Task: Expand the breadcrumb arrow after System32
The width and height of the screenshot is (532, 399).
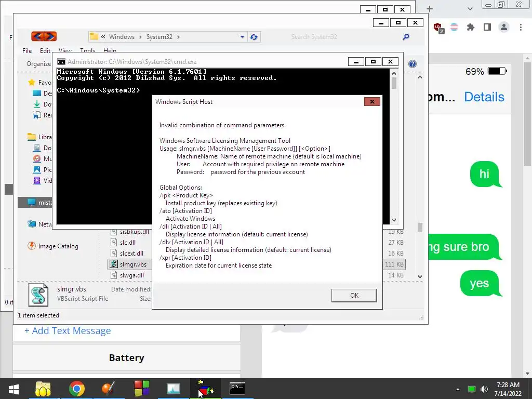Action: click(x=179, y=37)
